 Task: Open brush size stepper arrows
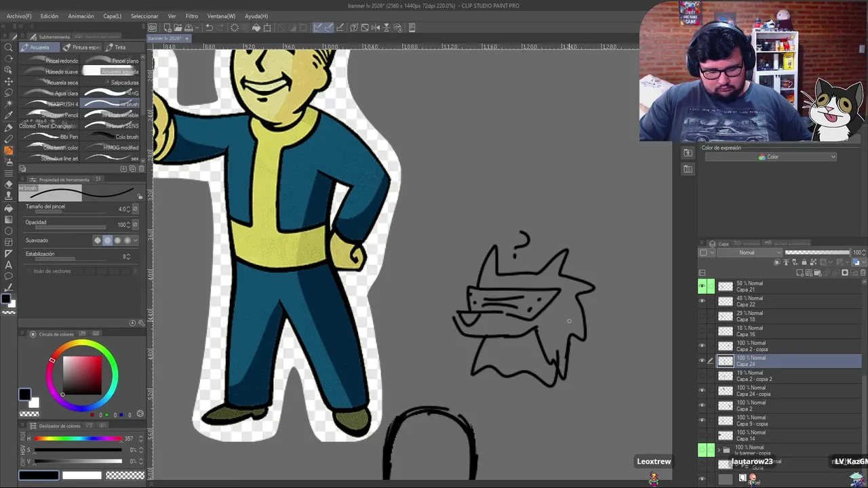129,209
